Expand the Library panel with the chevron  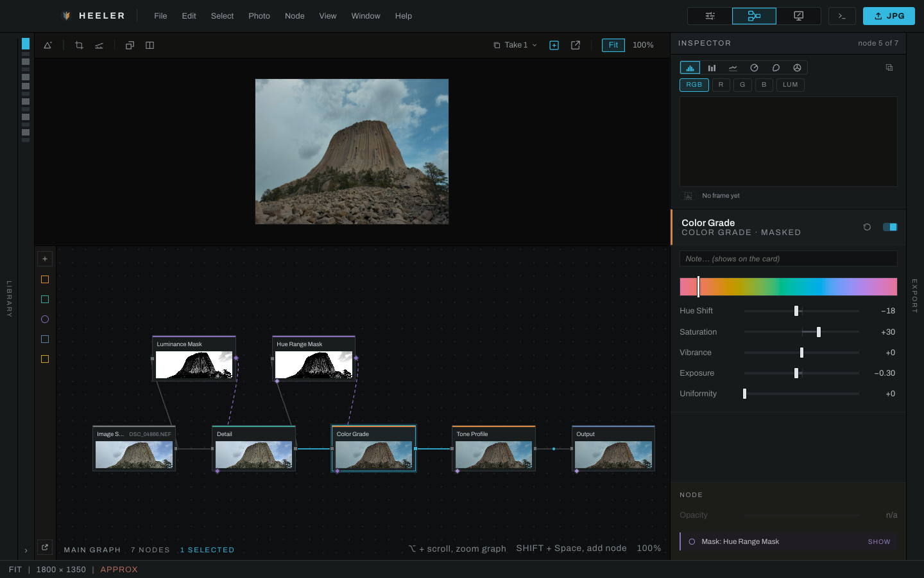(x=26, y=550)
